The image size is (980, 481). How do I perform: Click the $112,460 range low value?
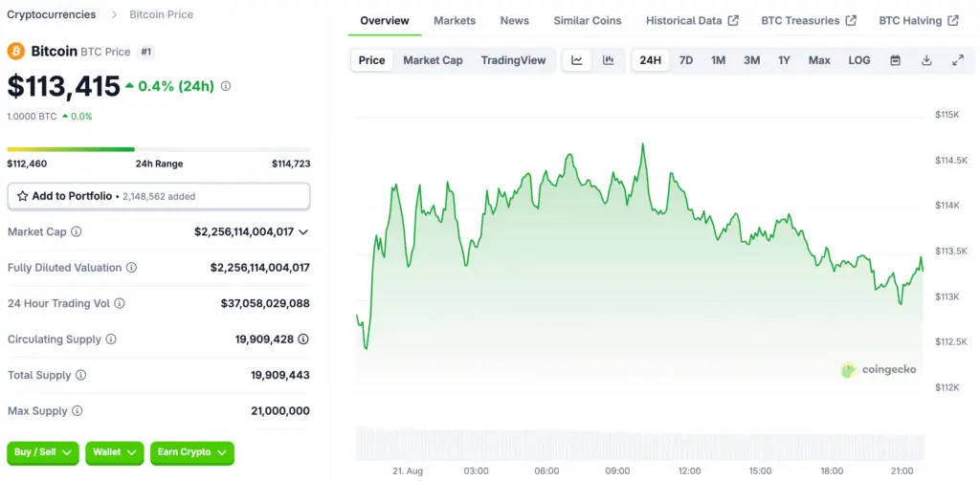tap(27, 164)
